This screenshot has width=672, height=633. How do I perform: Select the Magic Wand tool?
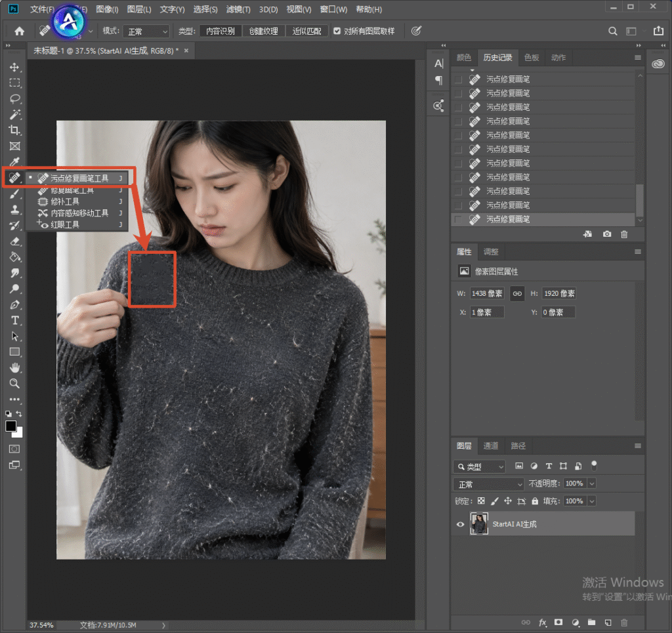click(15, 114)
